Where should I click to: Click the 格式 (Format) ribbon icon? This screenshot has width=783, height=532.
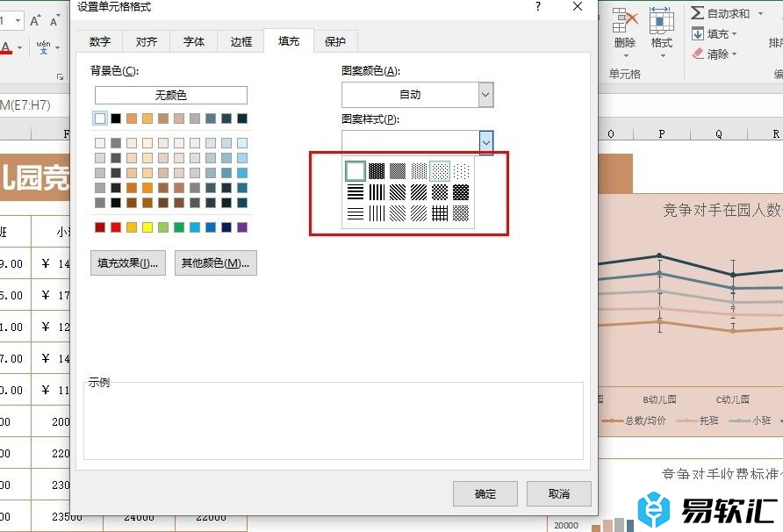pyautogui.click(x=662, y=20)
